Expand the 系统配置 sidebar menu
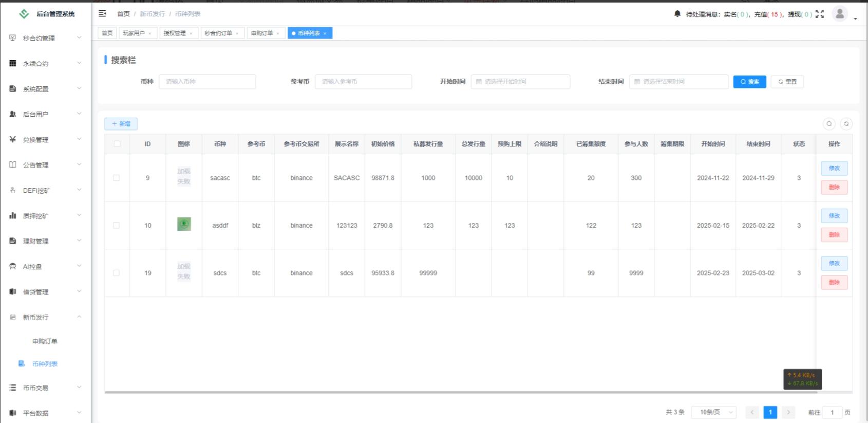Image resolution: width=868 pixels, height=423 pixels. point(45,89)
